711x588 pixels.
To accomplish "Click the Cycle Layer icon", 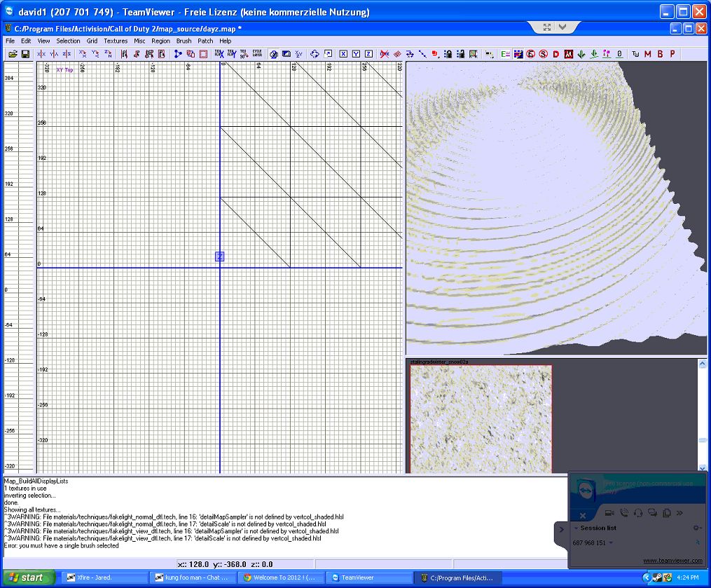I will (257, 54).
